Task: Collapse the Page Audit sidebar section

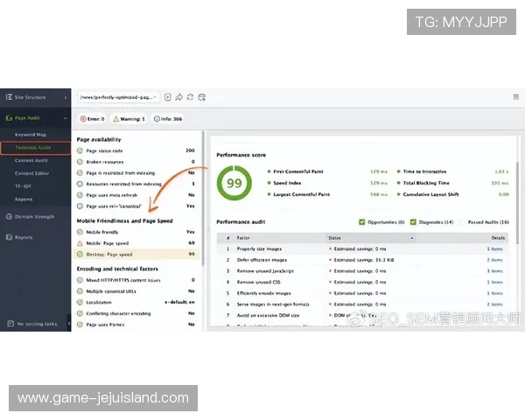Action: [65, 117]
